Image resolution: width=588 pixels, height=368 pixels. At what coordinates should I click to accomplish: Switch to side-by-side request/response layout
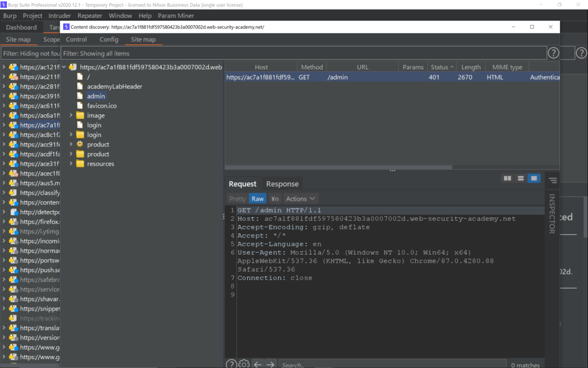click(x=508, y=178)
